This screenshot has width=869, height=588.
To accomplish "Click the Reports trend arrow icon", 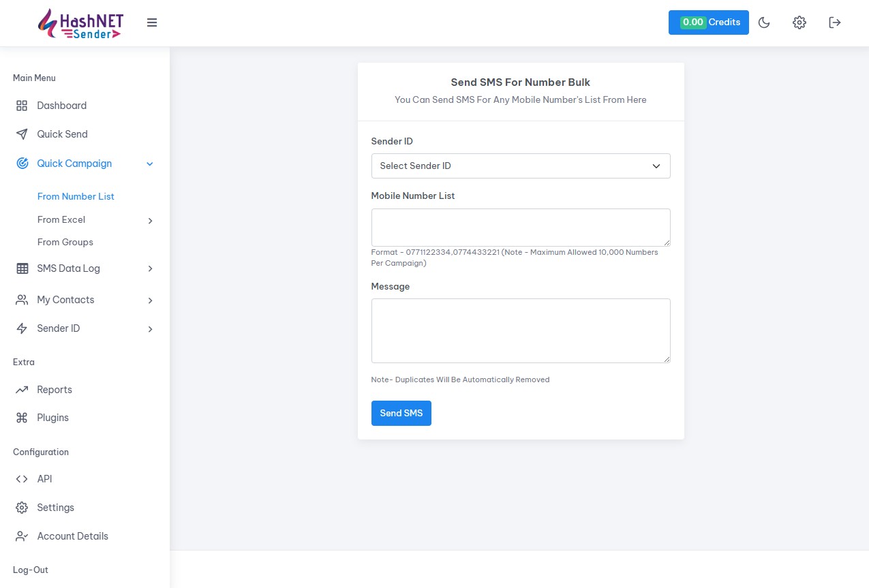I will 22,390.
